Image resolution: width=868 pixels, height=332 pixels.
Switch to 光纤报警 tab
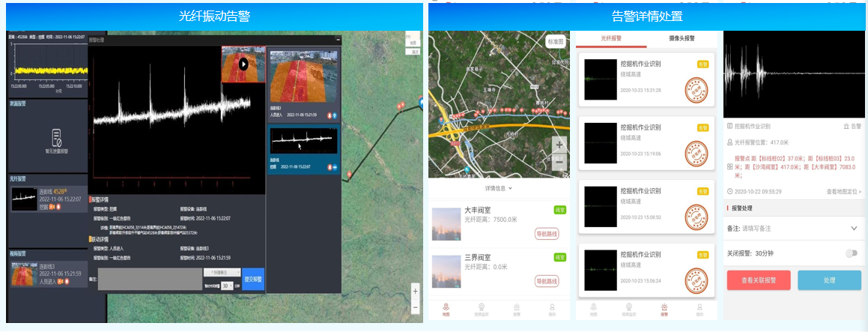(612, 38)
